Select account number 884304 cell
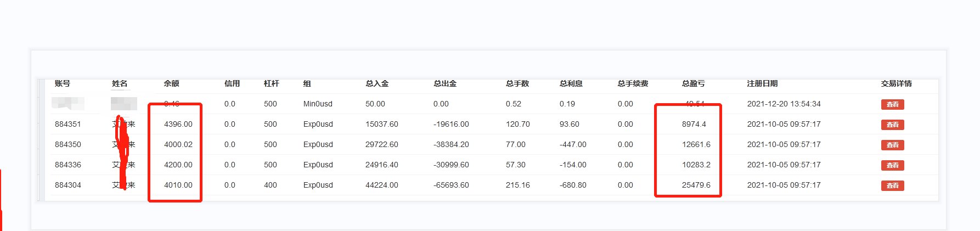This screenshot has height=231, width=980. (x=68, y=185)
